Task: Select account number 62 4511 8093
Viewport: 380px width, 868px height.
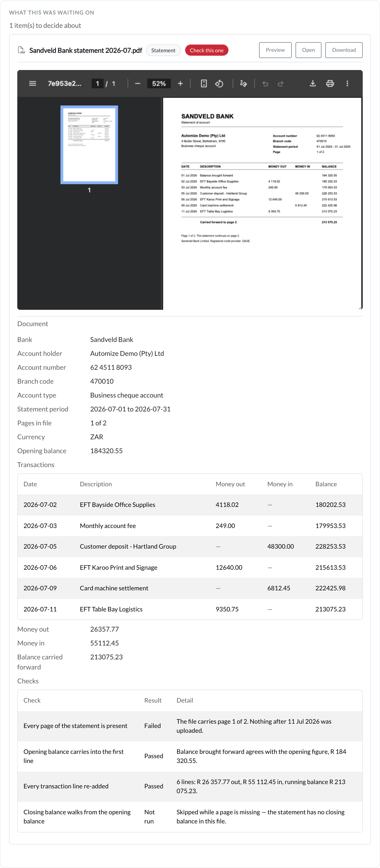Action: point(111,367)
